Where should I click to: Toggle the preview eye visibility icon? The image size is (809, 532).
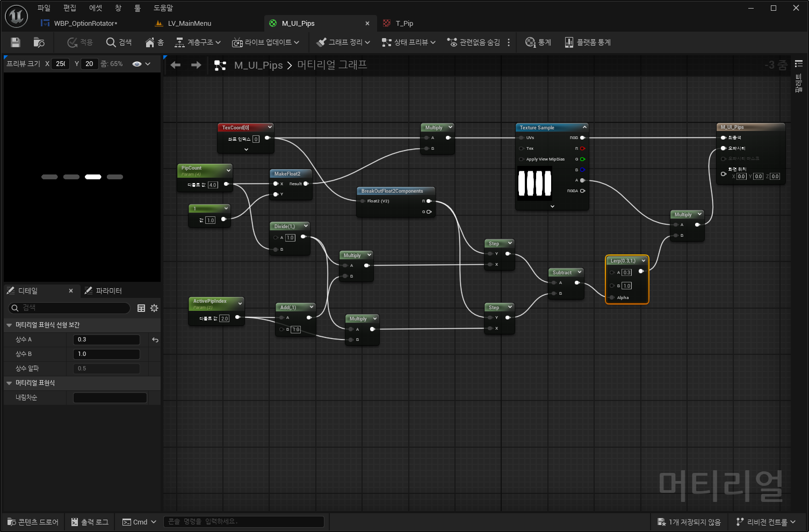point(137,64)
